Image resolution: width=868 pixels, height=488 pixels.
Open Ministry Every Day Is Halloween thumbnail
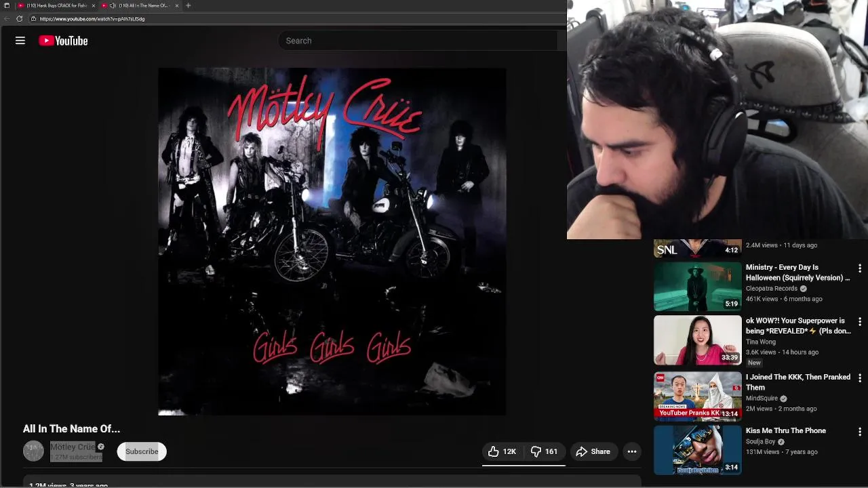(697, 285)
